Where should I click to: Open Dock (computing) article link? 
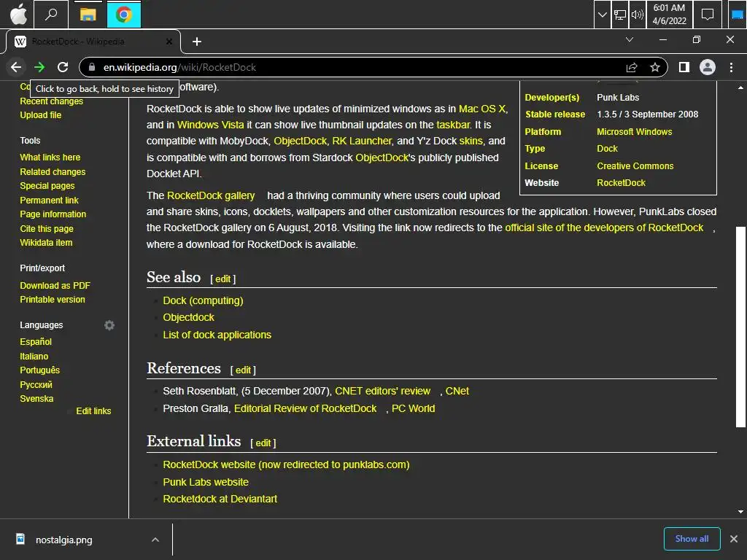[203, 300]
